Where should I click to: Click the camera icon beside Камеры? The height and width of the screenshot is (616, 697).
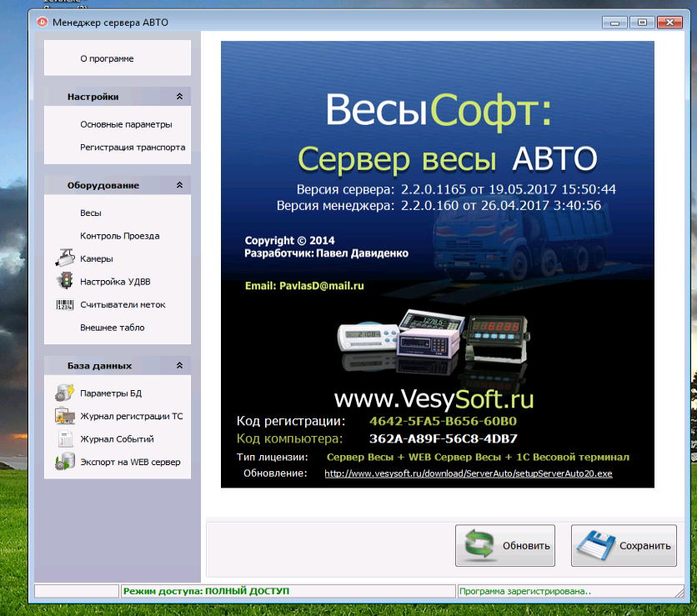(65, 258)
